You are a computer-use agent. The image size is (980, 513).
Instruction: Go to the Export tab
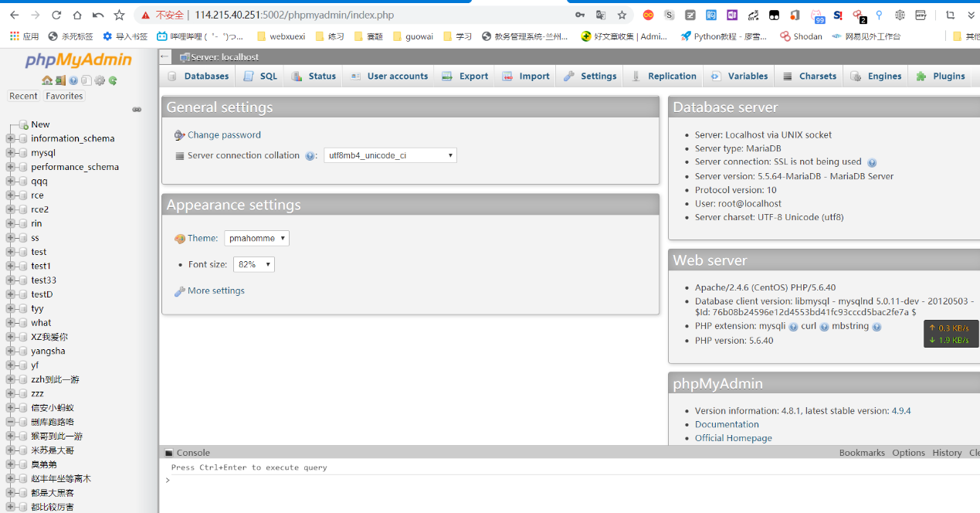[x=466, y=76]
